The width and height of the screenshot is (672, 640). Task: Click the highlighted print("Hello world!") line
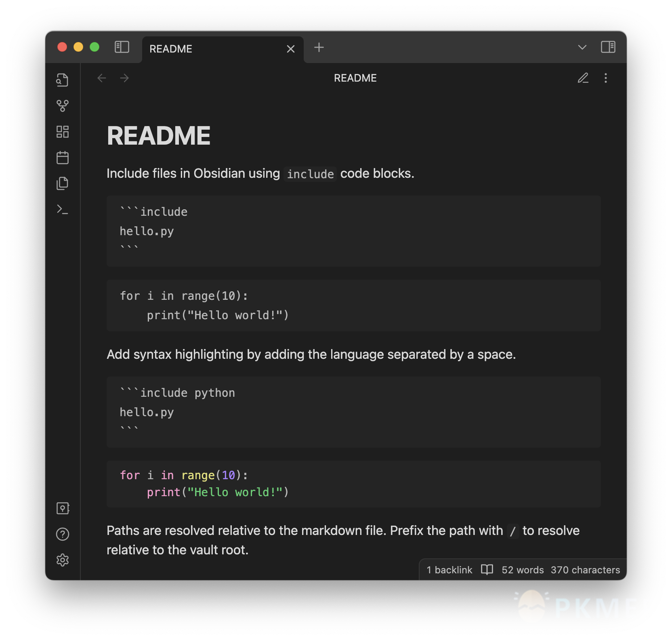[218, 492]
